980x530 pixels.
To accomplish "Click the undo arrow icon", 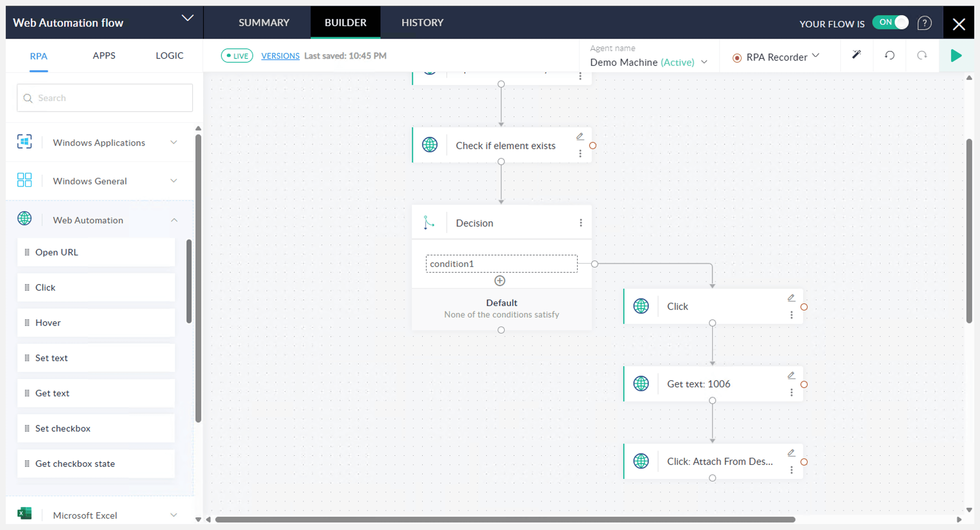I will (x=889, y=55).
